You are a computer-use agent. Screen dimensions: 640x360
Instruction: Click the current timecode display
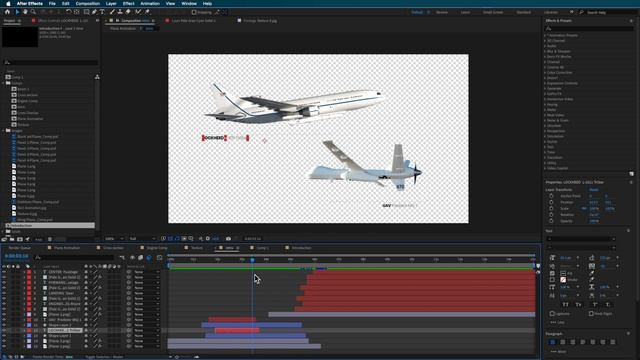(x=17, y=256)
